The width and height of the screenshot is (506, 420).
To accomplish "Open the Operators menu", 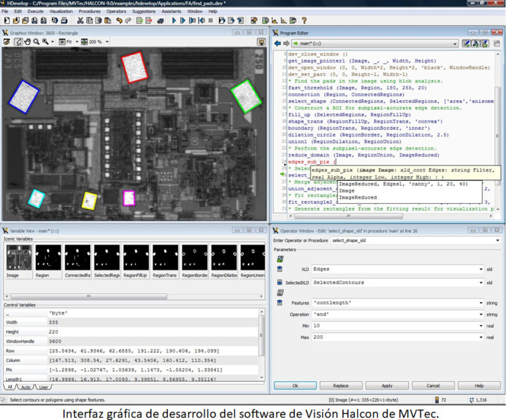I will [x=117, y=11].
